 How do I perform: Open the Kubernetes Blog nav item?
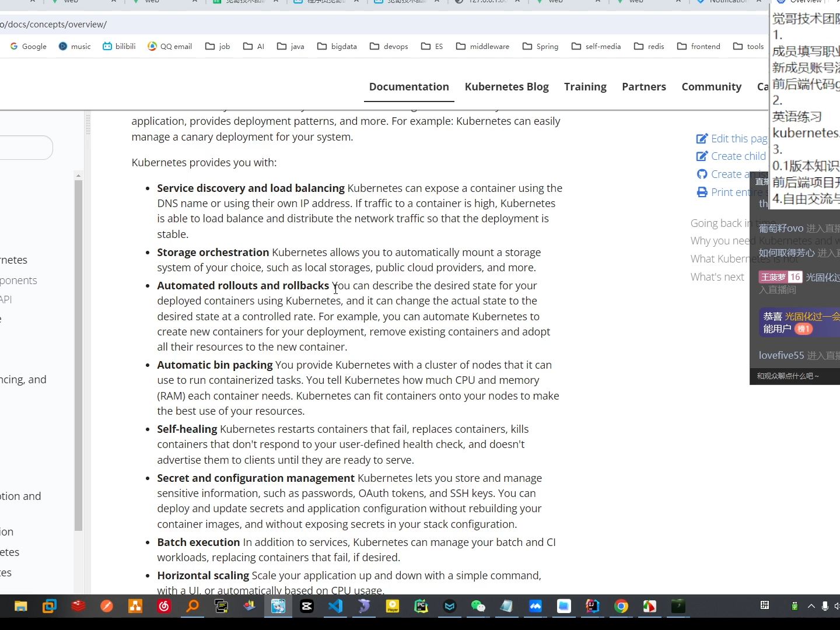(x=506, y=87)
